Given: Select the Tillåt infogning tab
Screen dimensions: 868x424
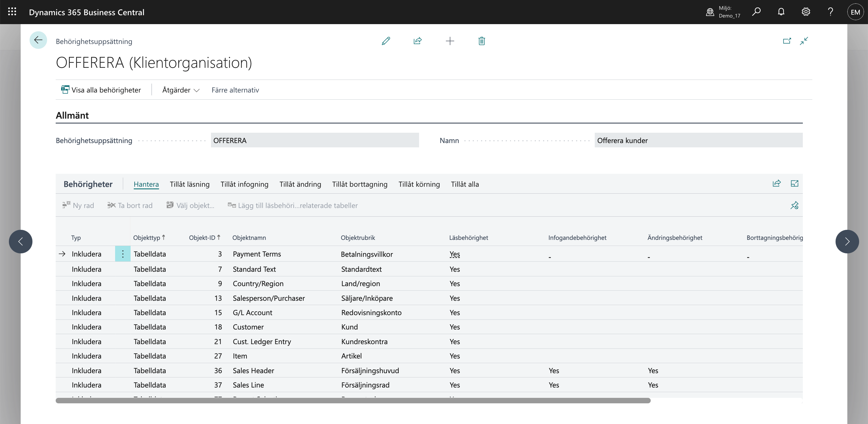Looking at the screenshot, I should [244, 184].
